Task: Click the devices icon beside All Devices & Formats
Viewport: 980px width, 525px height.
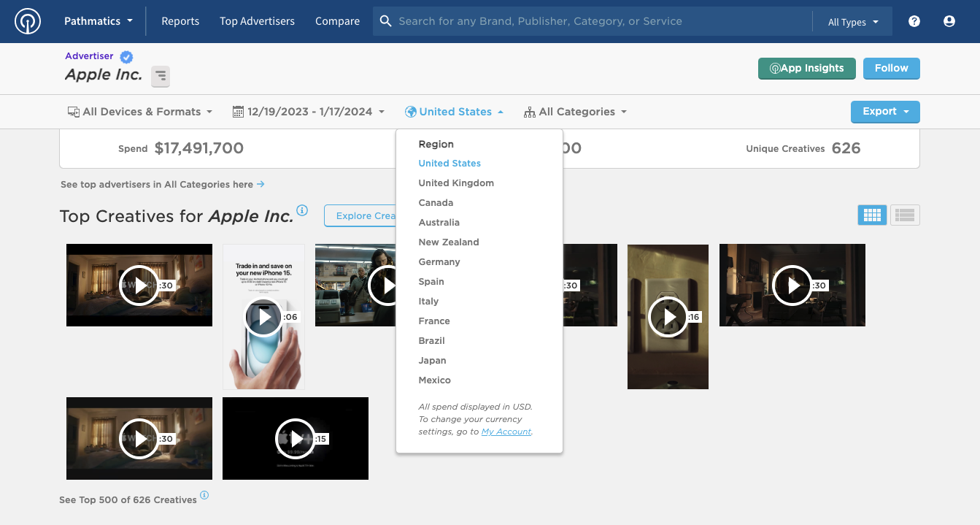Action: click(x=74, y=112)
